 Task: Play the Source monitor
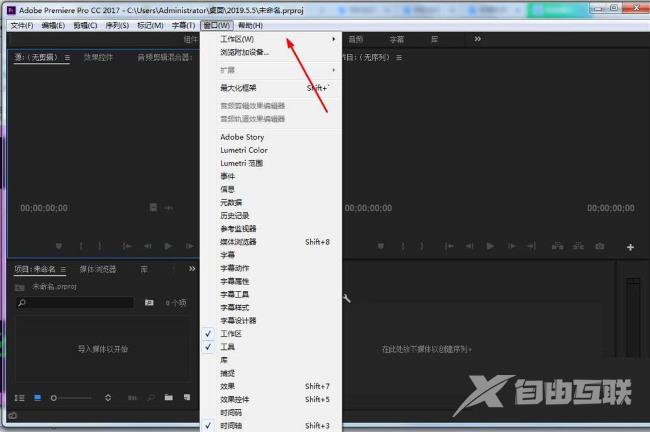click(x=168, y=246)
